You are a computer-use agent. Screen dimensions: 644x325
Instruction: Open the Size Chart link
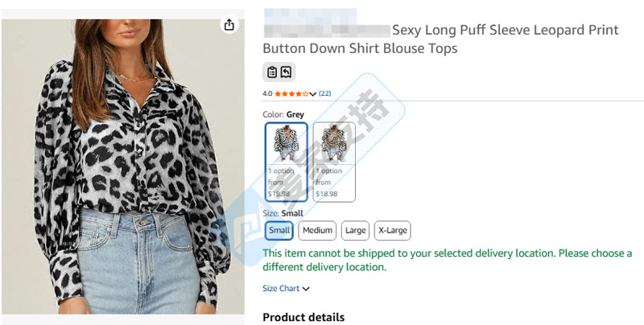(x=281, y=289)
